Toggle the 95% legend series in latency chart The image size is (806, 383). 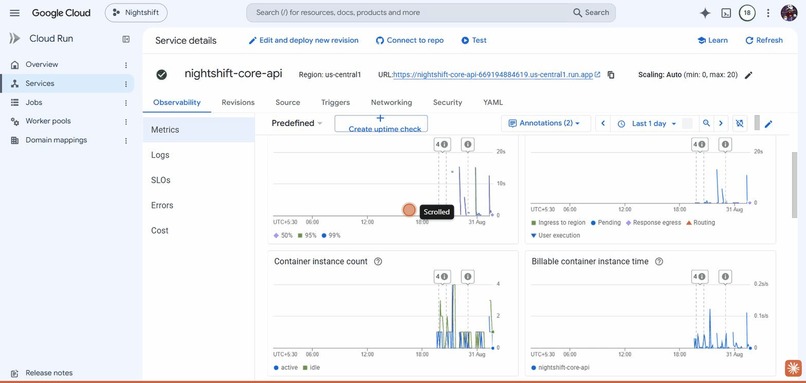pos(307,235)
